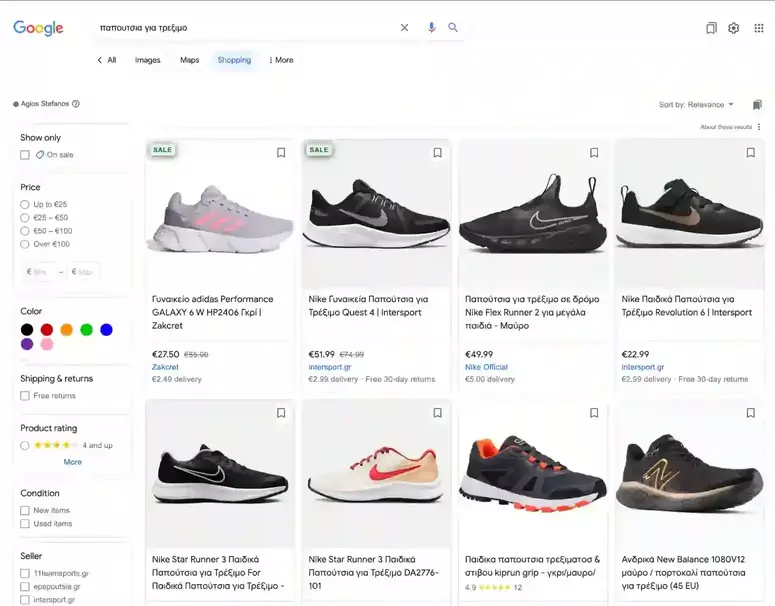Open settings gear icon
This screenshot has width=775, height=606.
point(733,28)
